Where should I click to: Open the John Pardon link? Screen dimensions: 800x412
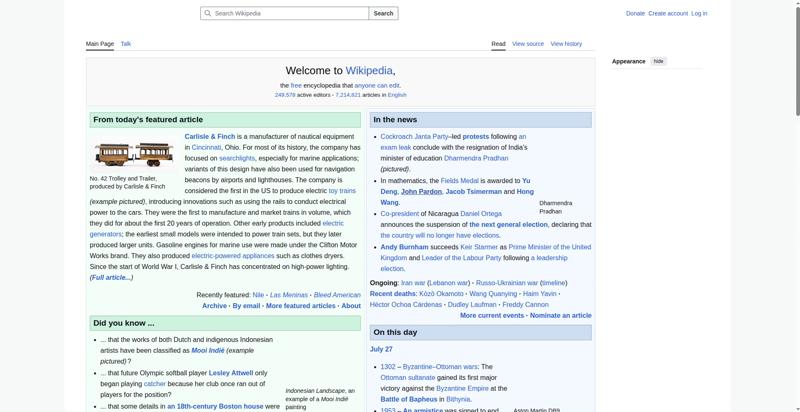421,192
